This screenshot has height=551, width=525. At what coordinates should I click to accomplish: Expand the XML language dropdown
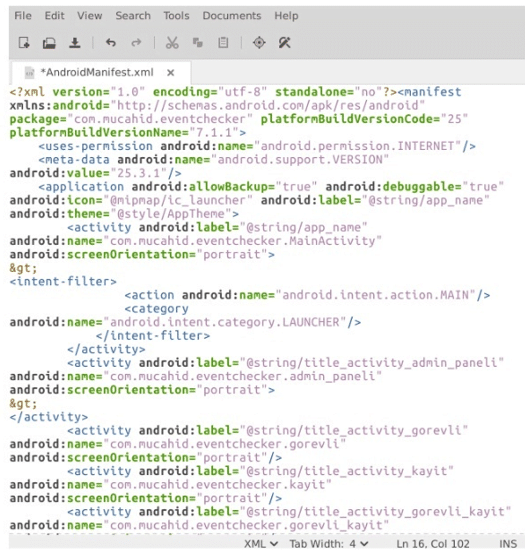(x=261, y=544)
